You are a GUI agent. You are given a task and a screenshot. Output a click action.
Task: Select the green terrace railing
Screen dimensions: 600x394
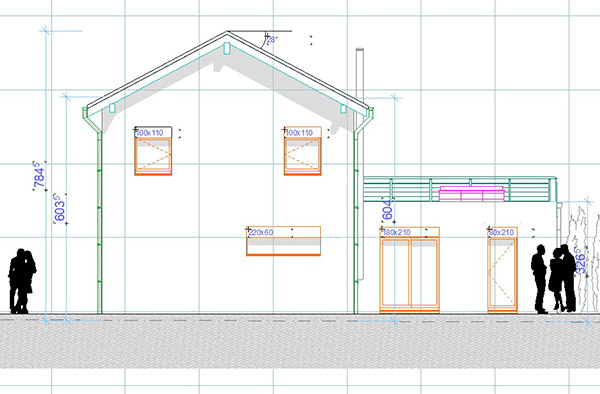[x=459, y=189]
